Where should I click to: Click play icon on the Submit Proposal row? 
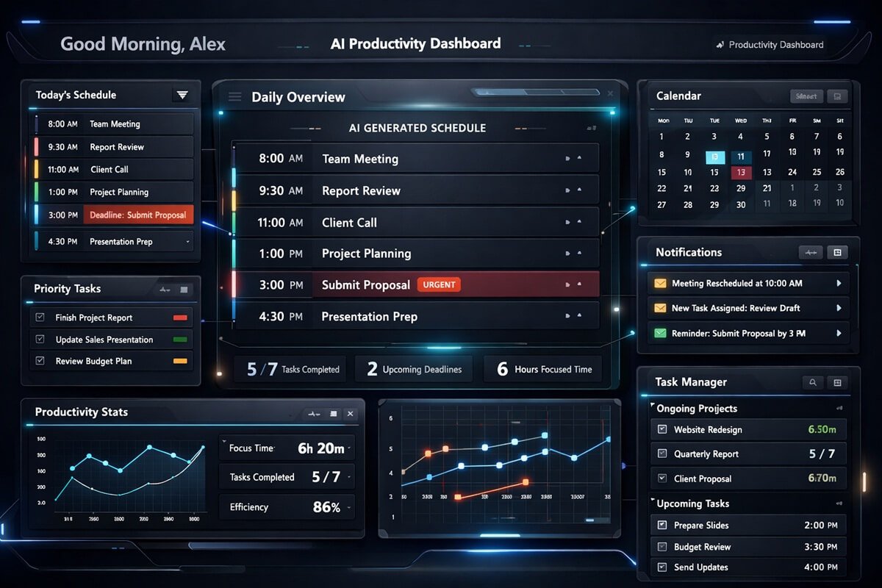point(567,284)
